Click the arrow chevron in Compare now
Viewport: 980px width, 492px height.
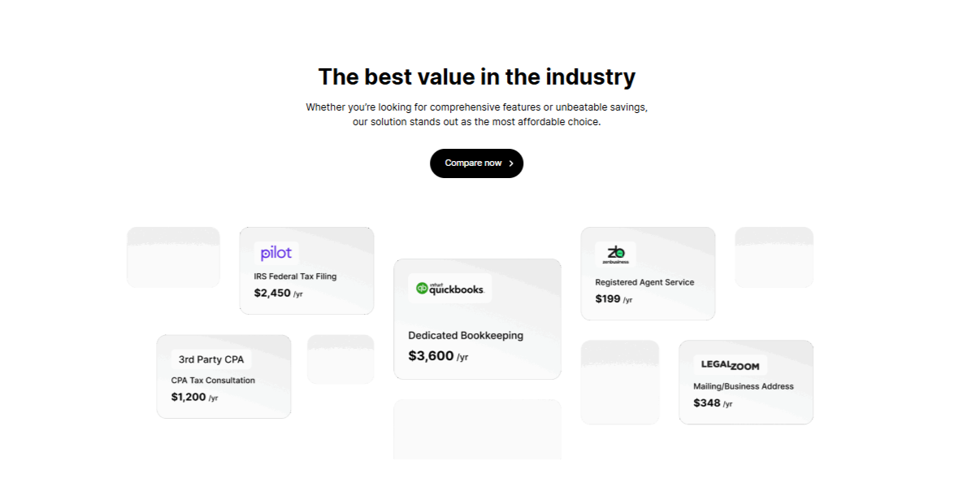coord(511,163)
